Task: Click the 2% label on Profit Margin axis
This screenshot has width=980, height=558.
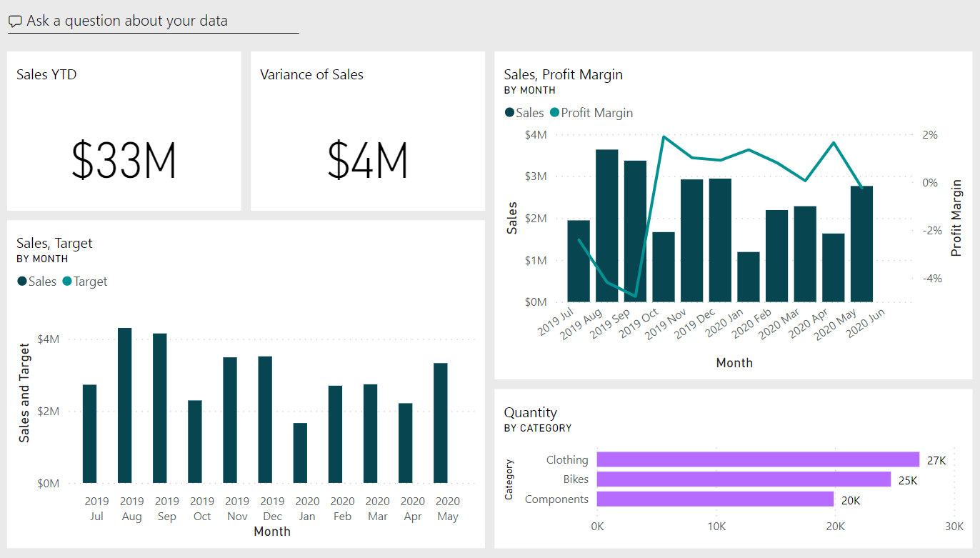Action: coord(930,134)
